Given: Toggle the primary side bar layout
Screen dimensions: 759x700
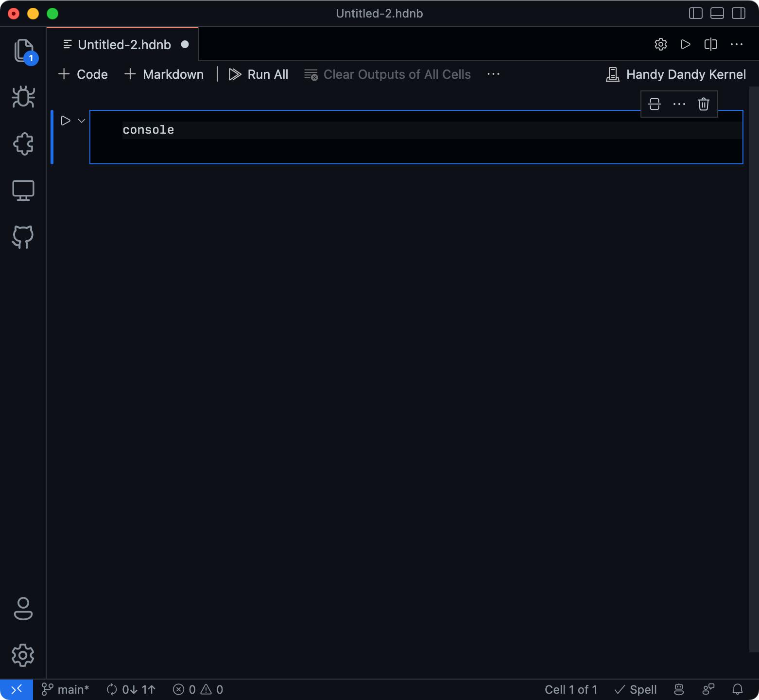Looking at the screenshot, I should 696,13.
